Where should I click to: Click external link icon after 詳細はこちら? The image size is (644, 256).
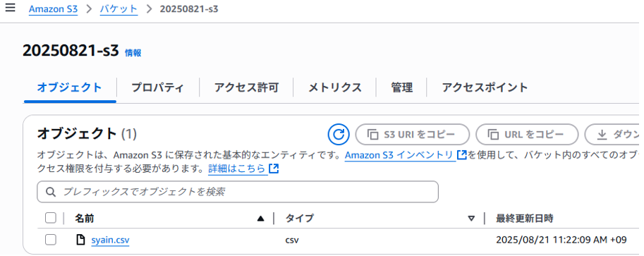[274, 169]
